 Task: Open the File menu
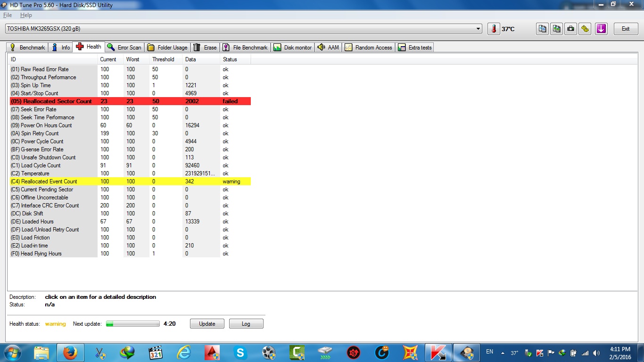click(x=8, y=15)
